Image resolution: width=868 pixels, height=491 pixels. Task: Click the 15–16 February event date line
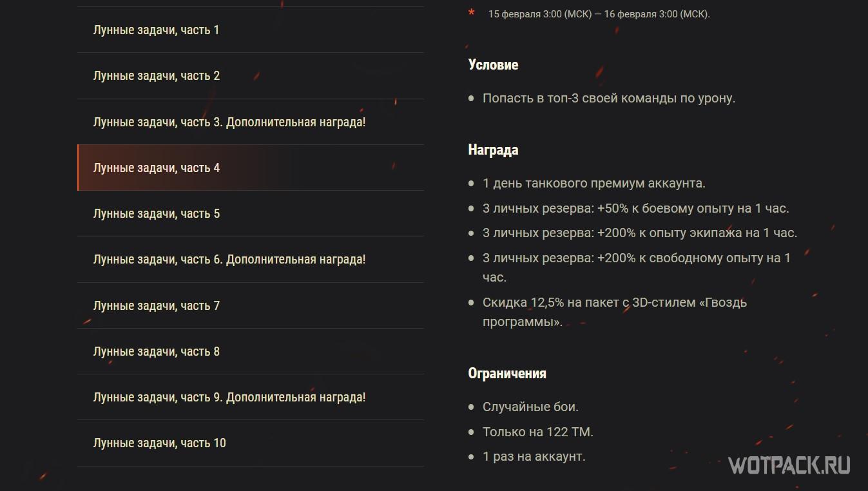click(599, 14)
